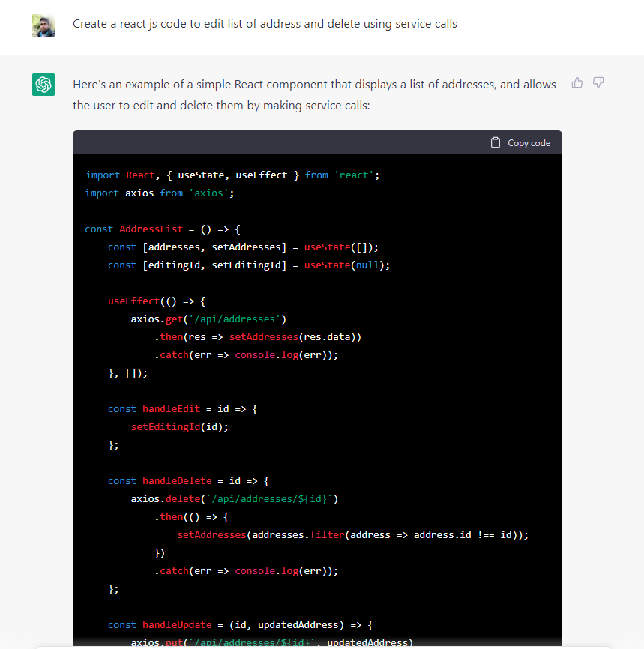Click the line 'import axios from 'axios';'
Image resolution: width=644 pixels, height=649 pixels.
tap(160, 193)
